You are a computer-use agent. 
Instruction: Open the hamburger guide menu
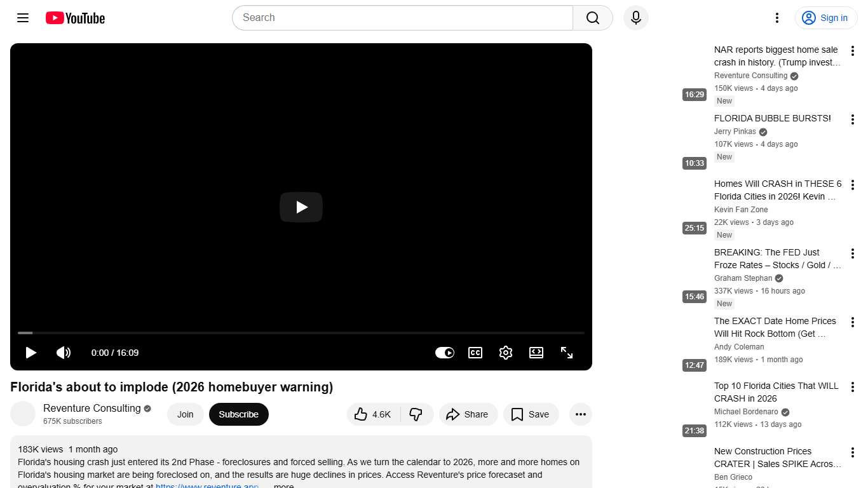point(23,18)
